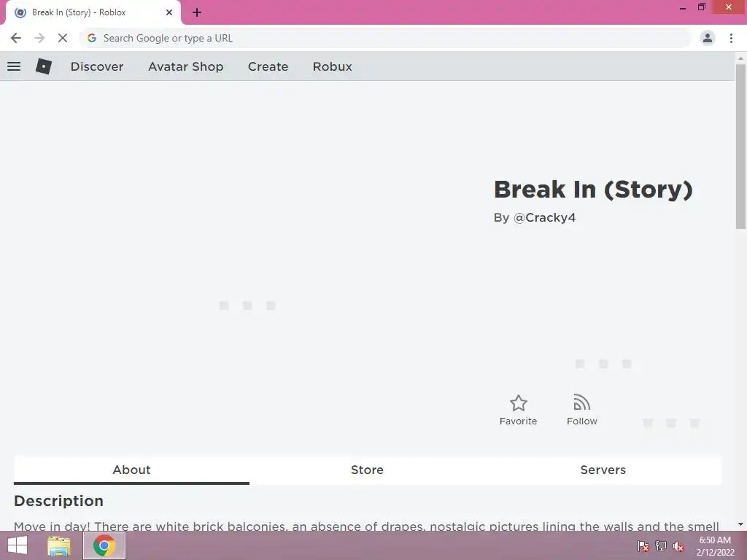Screen dimensions: 747x560
Task: Switch to the About tab
Action: [x=131, y=470]
